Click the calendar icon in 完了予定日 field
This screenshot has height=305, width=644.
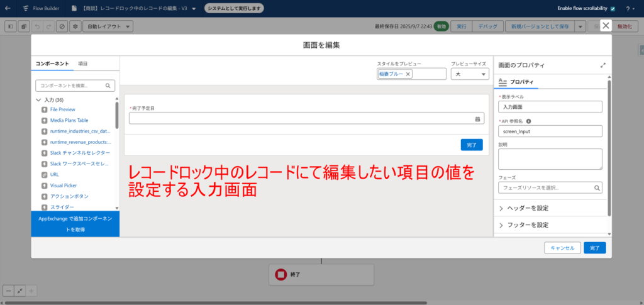click(477, 118)
